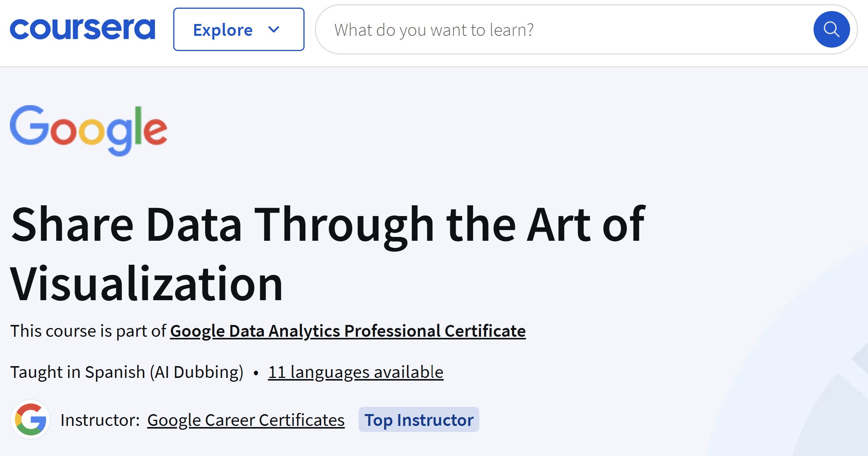Click the letter G of the Google logo

click(x=29, y=126)
